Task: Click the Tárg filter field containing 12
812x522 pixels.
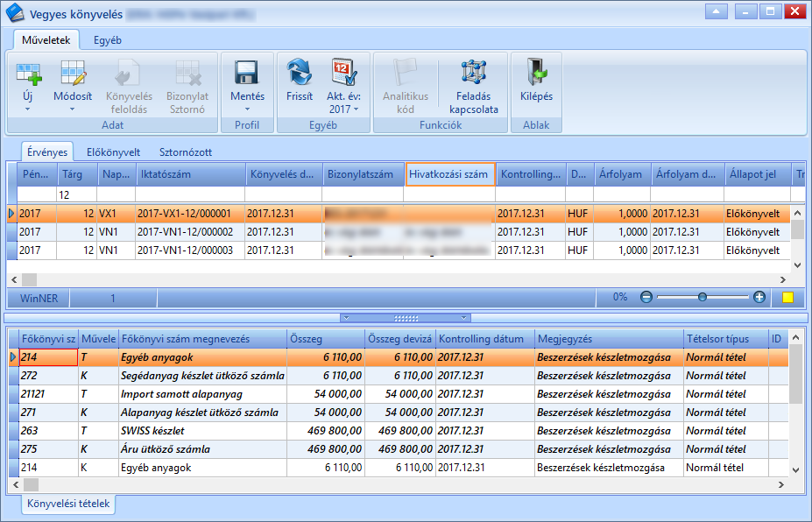Action: pyautogui.click(x=76, y=195)
